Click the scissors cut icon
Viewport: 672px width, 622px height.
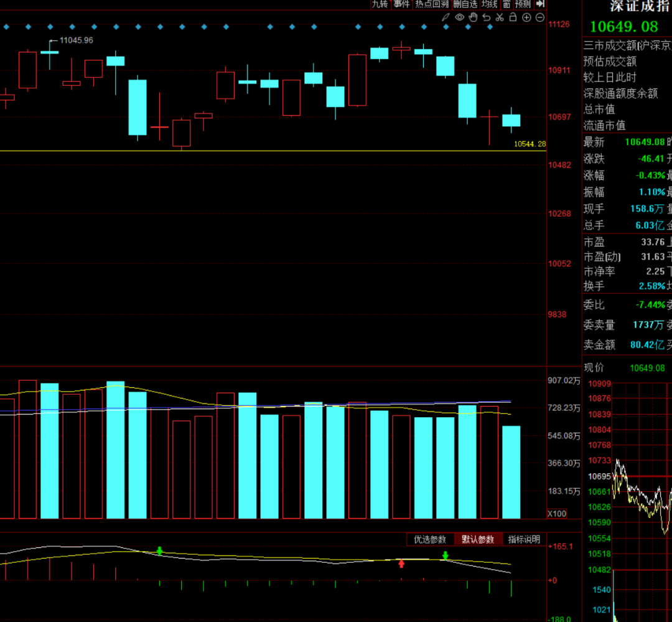500,17
